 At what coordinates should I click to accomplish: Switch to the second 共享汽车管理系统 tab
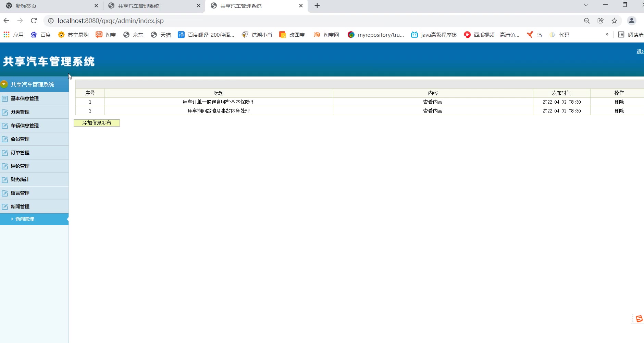[x=153, y=6]
